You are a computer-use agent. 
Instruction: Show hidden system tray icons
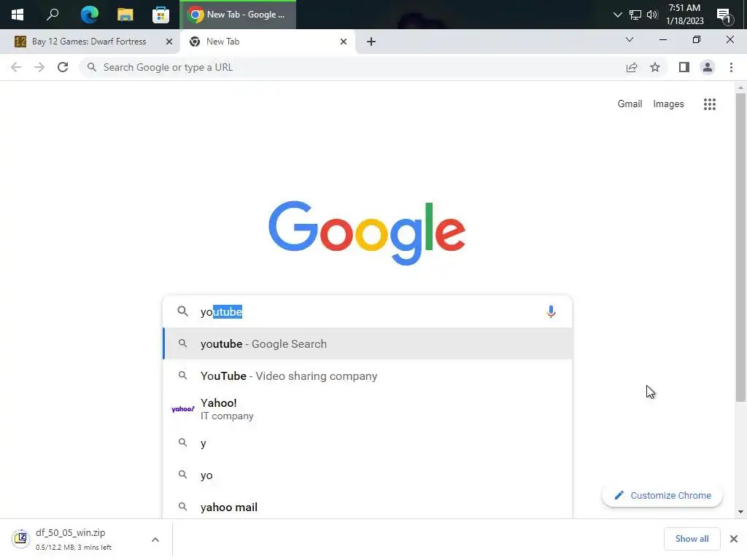pyautogui.click(x=617, y=15)
